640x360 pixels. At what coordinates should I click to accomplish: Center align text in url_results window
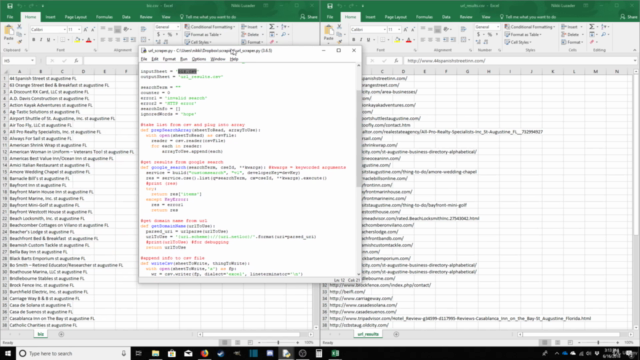430,40
